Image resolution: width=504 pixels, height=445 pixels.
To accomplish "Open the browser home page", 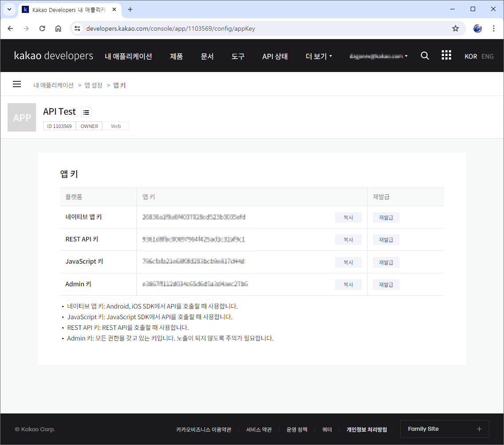I will tap(58, 28).
